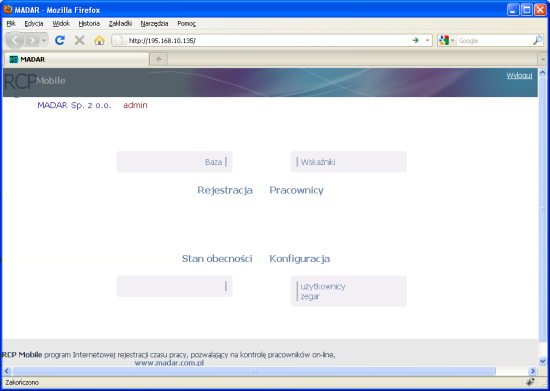This screenshot has width=550, height=391.
Task: Open the Pracownicy section
Action: 296,190
